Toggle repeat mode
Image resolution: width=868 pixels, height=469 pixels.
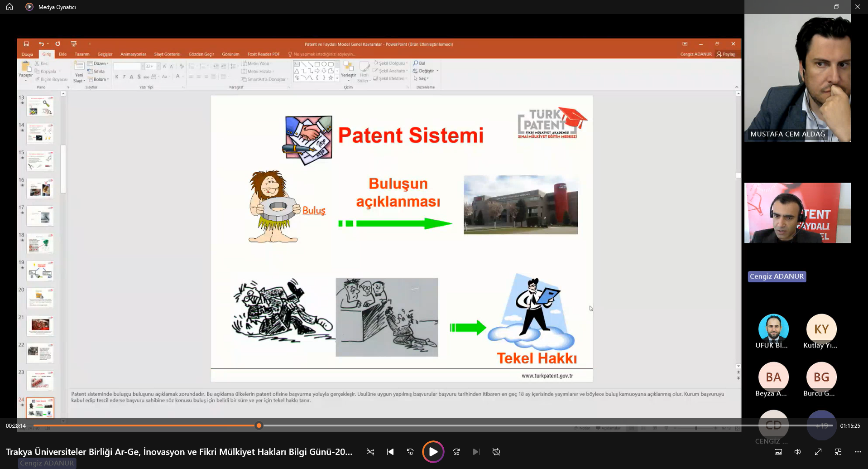496,452
